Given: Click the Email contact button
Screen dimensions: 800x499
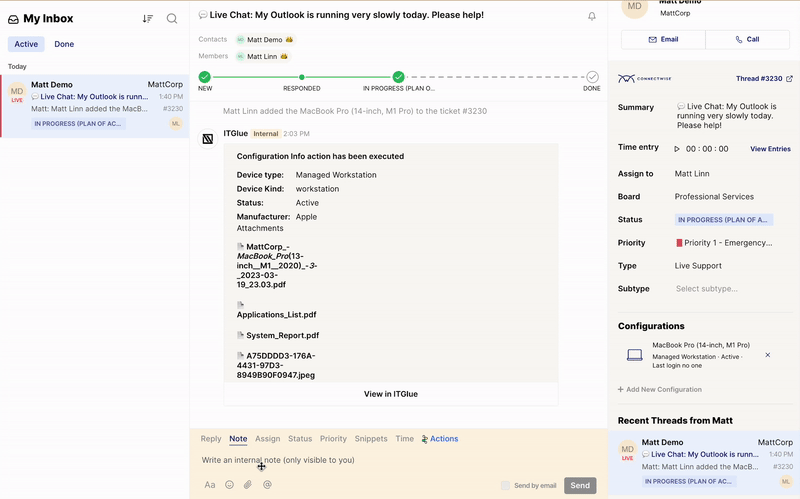Looking at the screenshot, I should tap(663, 39).
